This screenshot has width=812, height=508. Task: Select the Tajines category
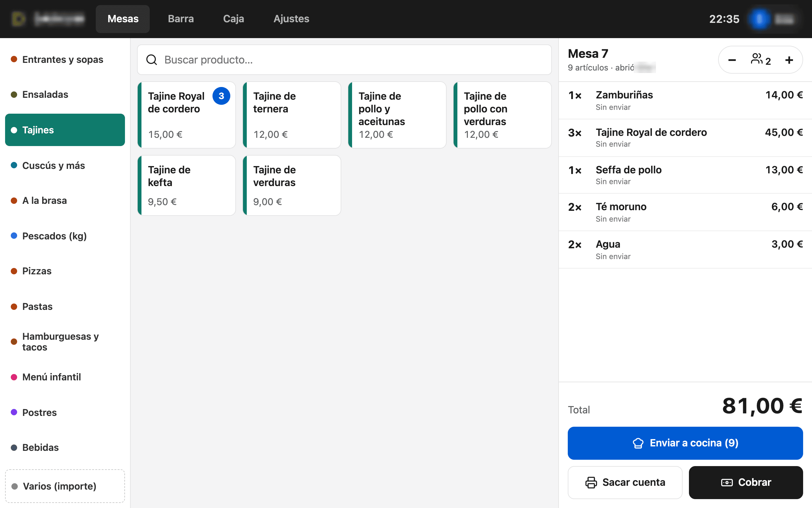[x=65, y=130]
